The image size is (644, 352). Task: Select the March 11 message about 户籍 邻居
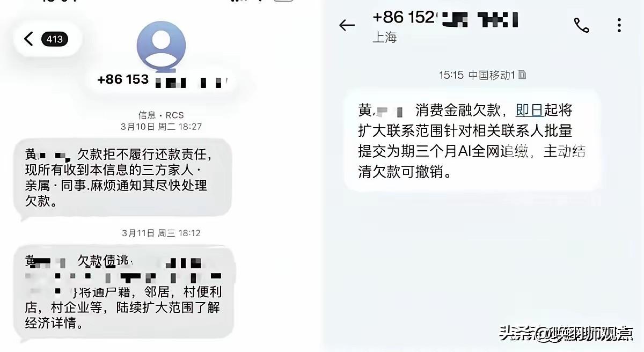124,293
